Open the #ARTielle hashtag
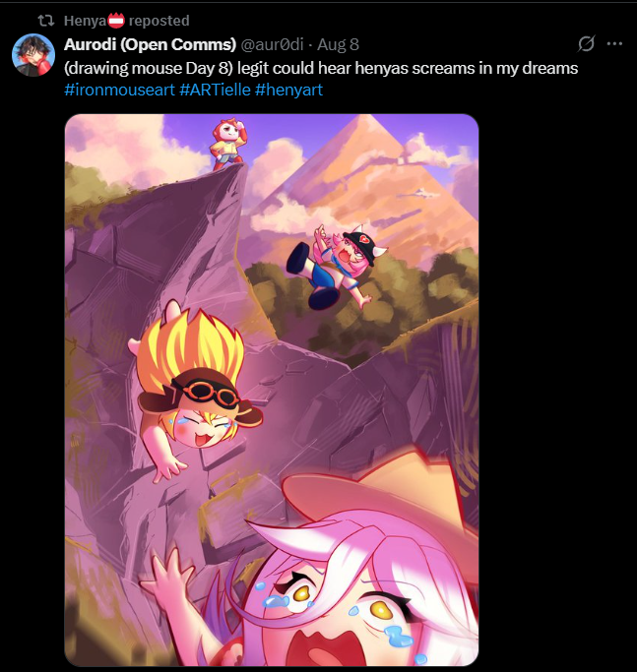The image size is (637, 672). (215, 90)
